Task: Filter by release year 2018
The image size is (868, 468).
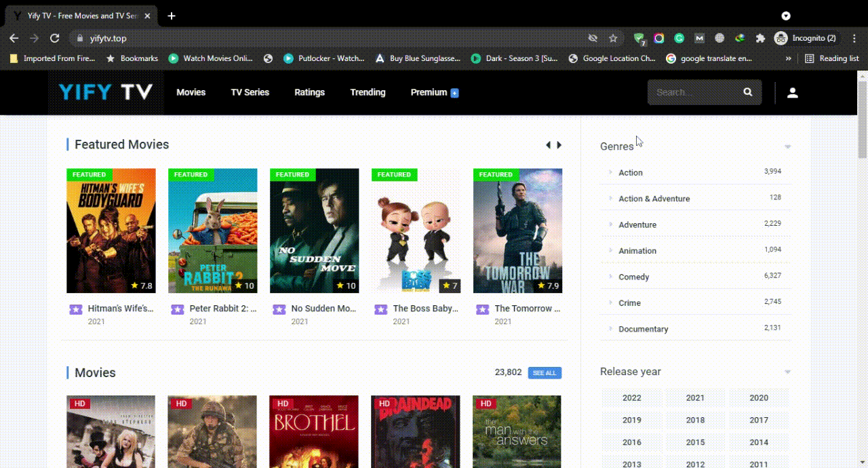Action: click(x=695, y=421)
